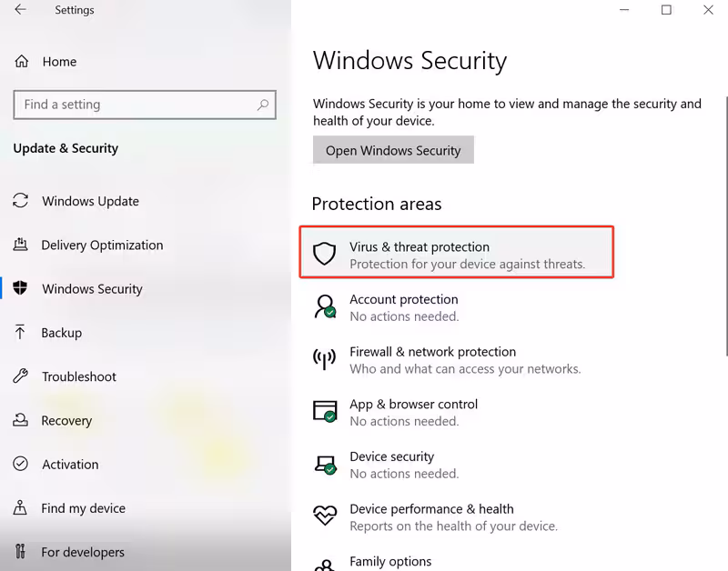Click the Virus & threat protection shield icon
Image resolution: width=728 pixels, height=571 pixels.
point(325,254)
